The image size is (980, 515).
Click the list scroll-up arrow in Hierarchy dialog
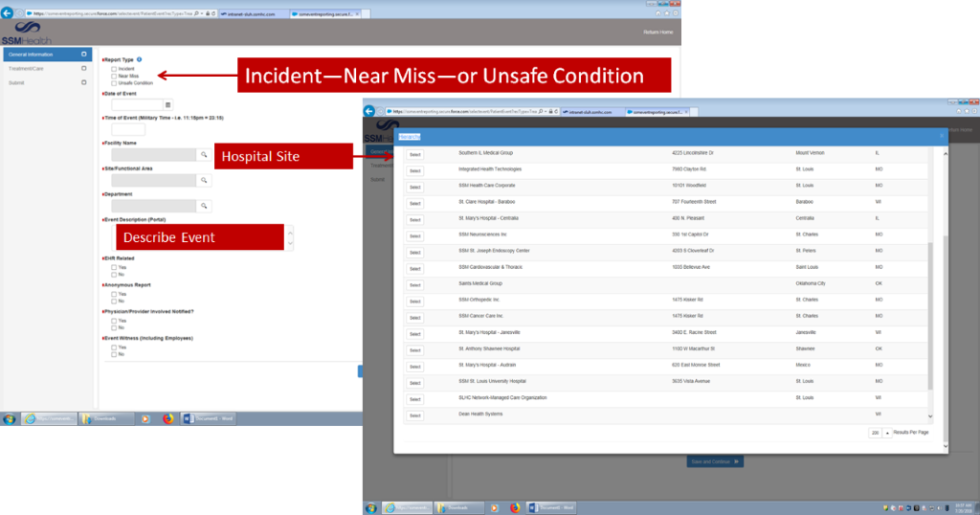[945, 153]
